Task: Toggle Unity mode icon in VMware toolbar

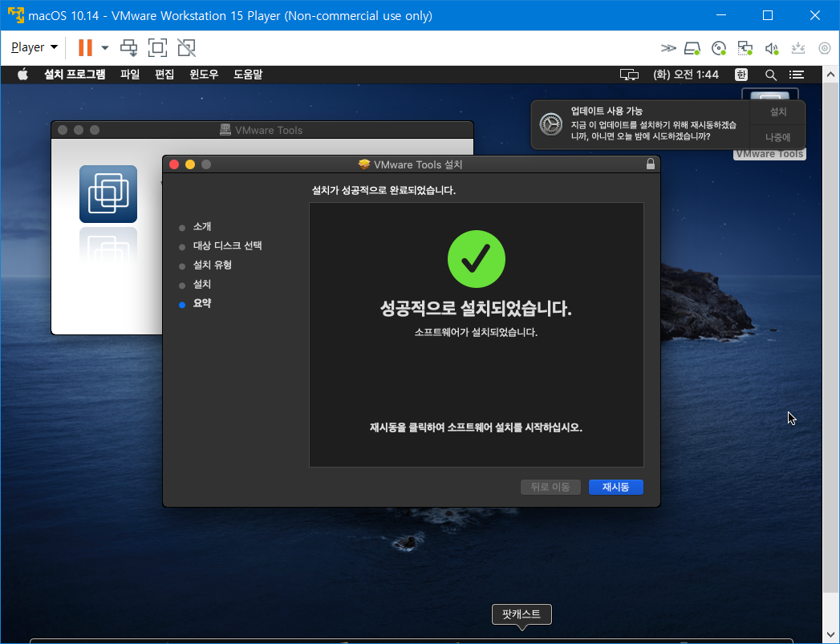Action: (x=186, y=47)
